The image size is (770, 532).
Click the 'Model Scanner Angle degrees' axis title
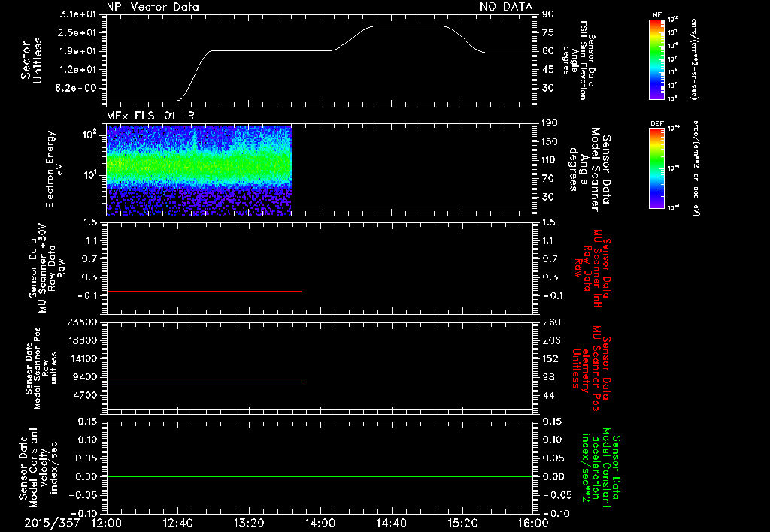589,170
